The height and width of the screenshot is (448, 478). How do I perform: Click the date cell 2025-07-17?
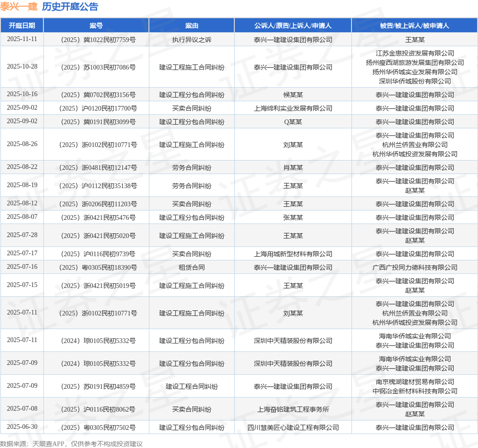(22, 253)
